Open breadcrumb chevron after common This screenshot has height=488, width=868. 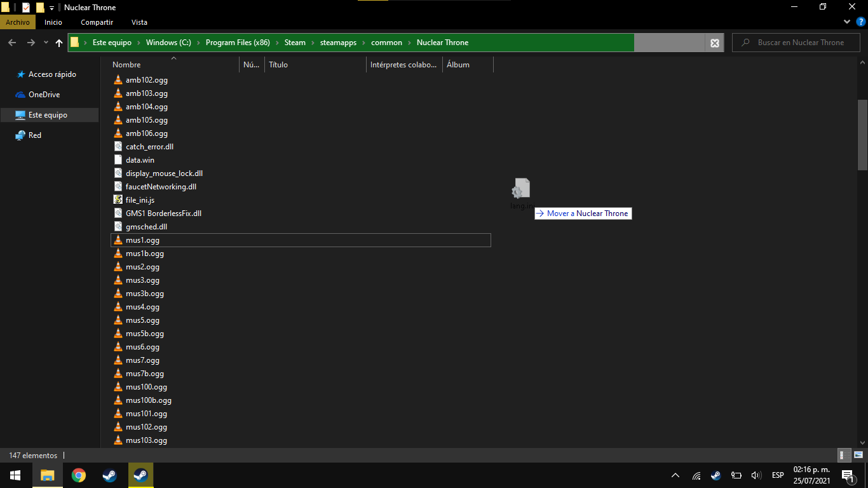(410, 43)
